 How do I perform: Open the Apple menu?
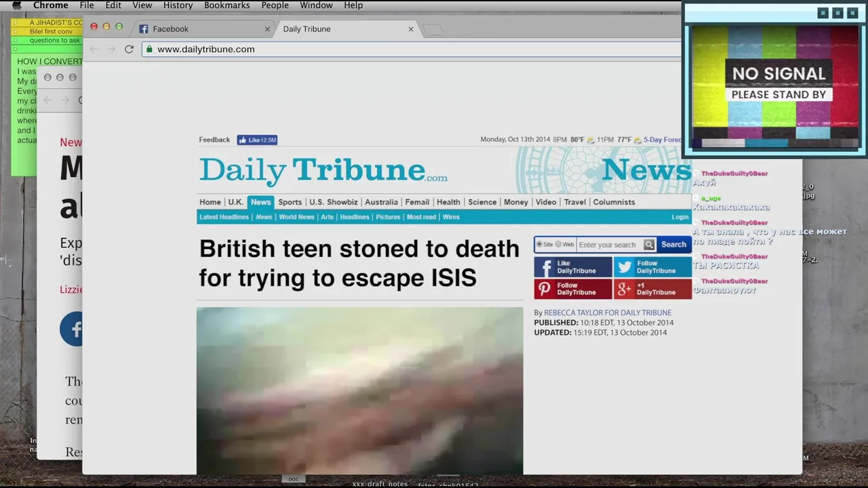(17, 5)
